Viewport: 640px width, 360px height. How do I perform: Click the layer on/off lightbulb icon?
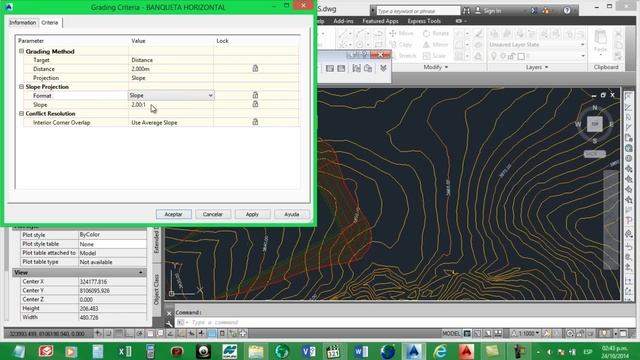pyautogui.click(x=493, y=56)
